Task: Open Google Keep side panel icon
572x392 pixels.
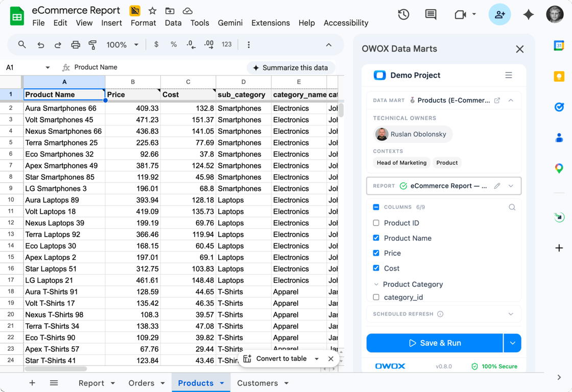Action: 559,76
